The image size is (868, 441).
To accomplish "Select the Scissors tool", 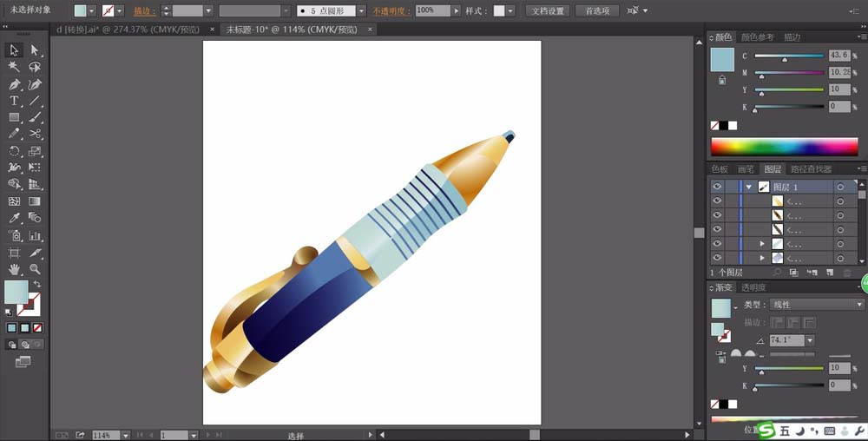I will [35, 134].
